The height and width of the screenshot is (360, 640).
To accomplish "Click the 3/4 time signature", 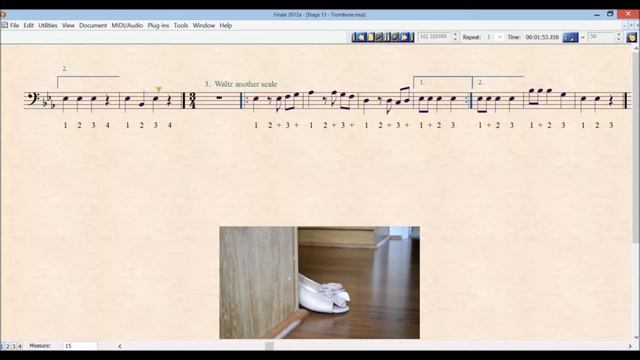I will pyautogui.click(x=193, y=100).
